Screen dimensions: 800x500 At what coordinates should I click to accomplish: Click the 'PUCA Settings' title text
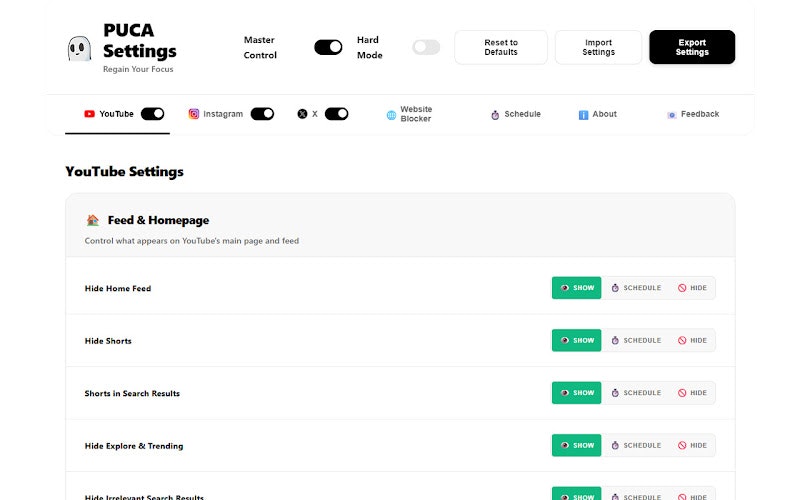click(x=140, y=41)
